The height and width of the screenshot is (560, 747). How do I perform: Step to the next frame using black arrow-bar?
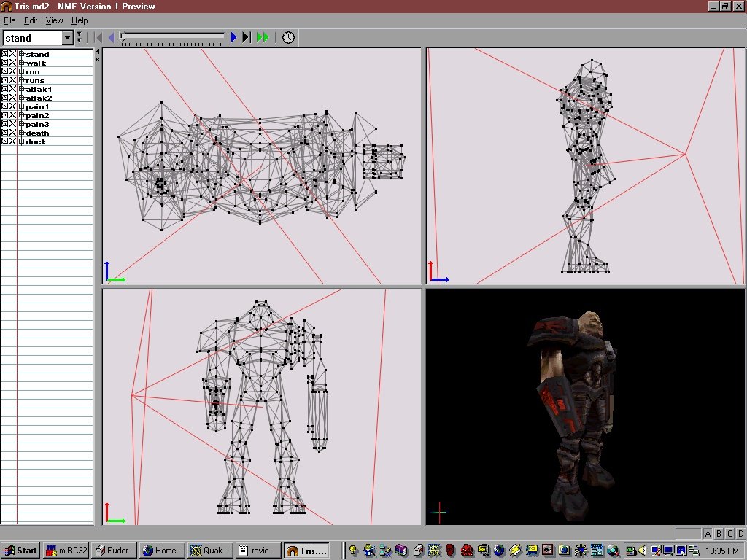click(247, 38)
